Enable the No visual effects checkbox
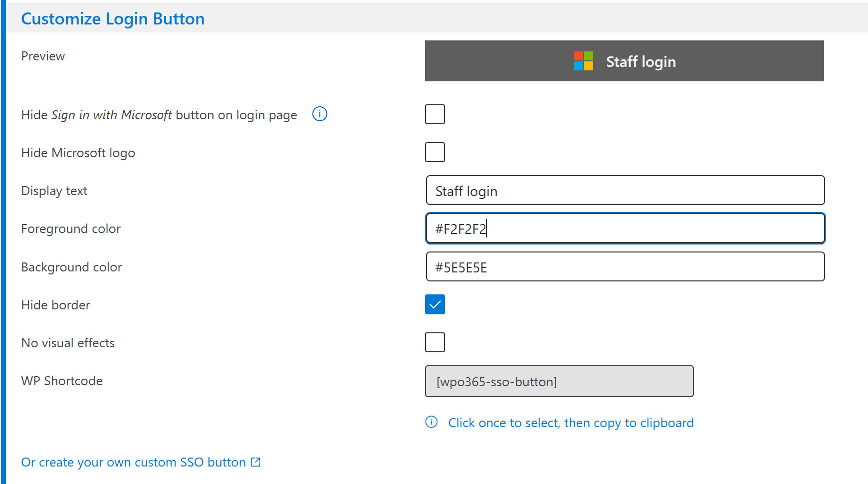The image size is (868, 484). tap(435, 342)
